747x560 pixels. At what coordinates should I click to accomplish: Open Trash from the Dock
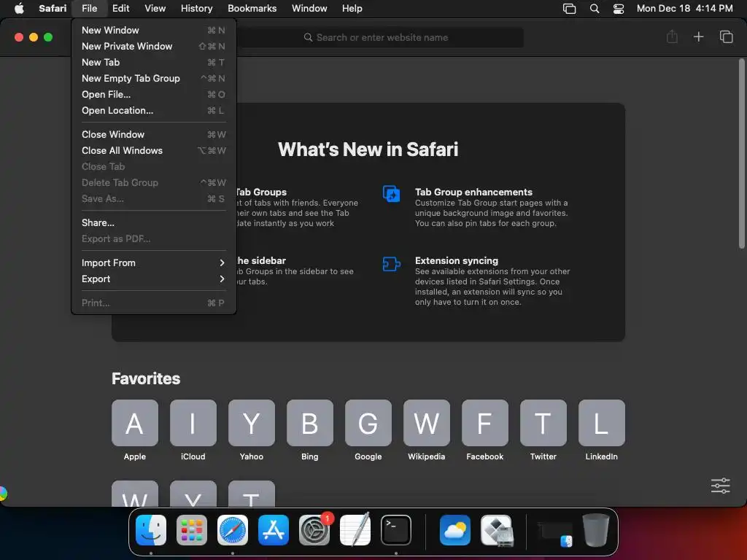pos(596,530)
